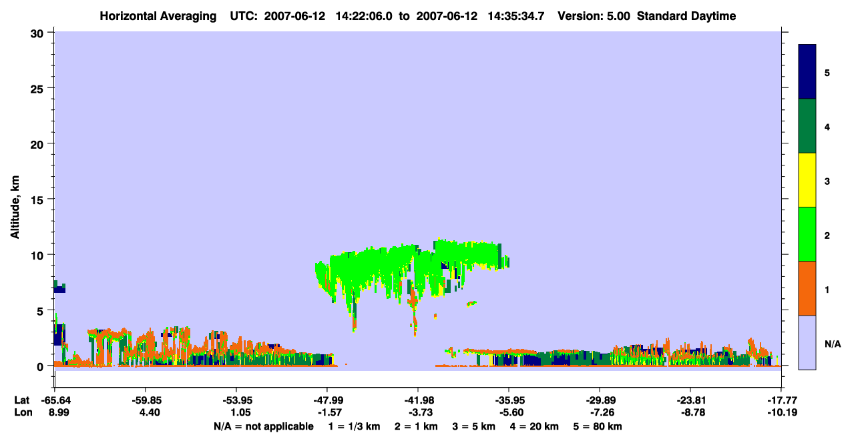Click the 'Lat' row label
The image size is (868, 445).
21,400
